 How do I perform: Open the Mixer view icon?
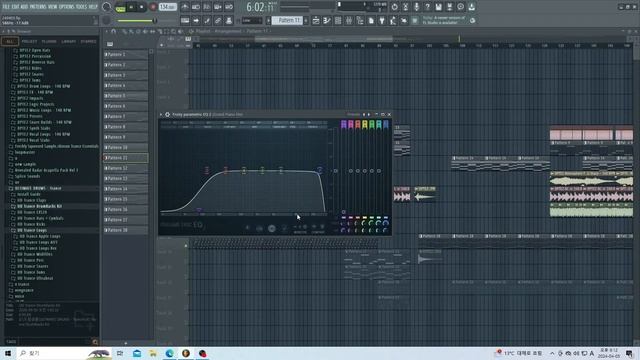[349, 20]
